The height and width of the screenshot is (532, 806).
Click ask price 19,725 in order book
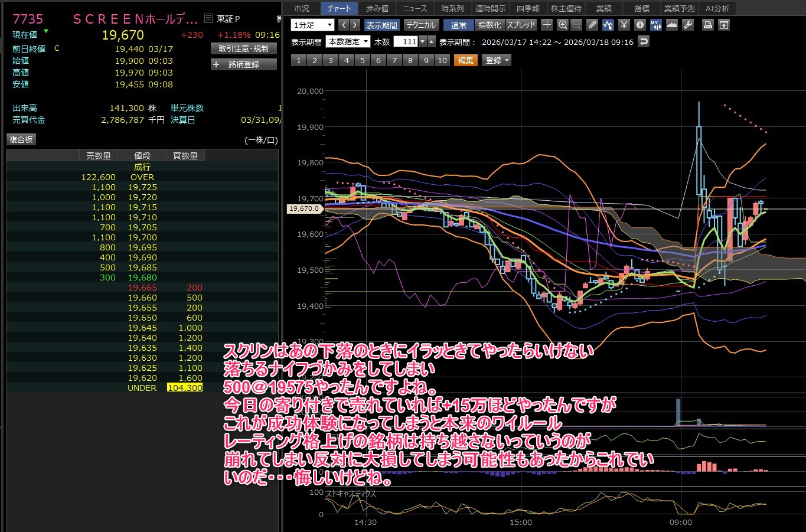142,187
